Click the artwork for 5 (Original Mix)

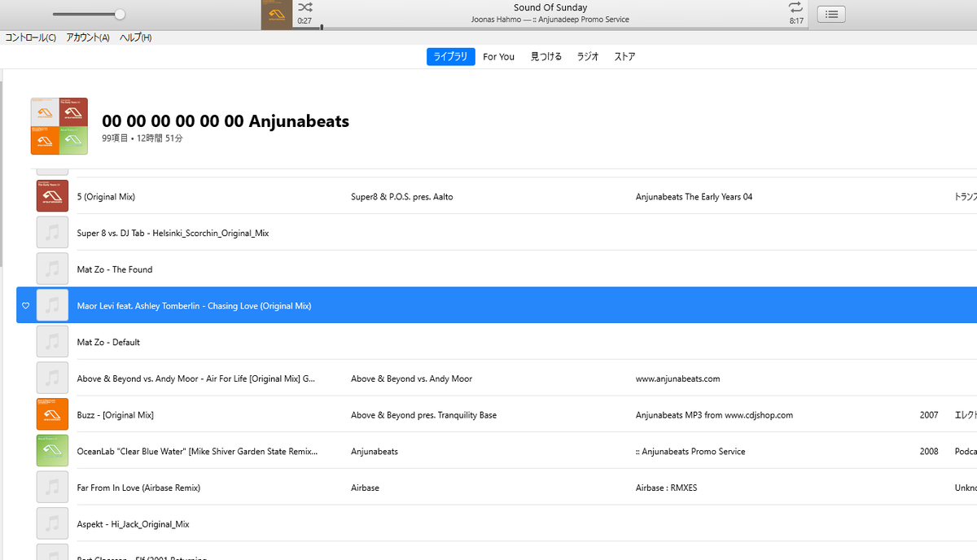click(52, 196)
